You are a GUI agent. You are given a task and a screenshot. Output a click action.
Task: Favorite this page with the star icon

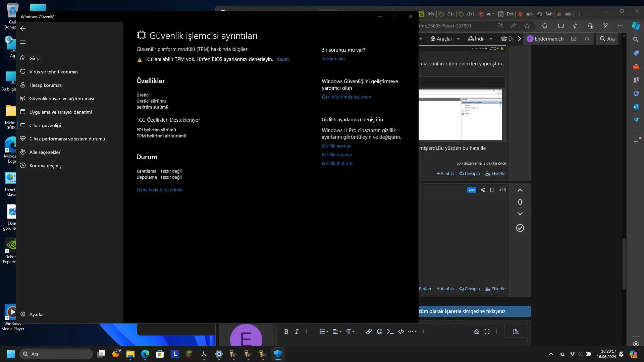coord(527,26)
